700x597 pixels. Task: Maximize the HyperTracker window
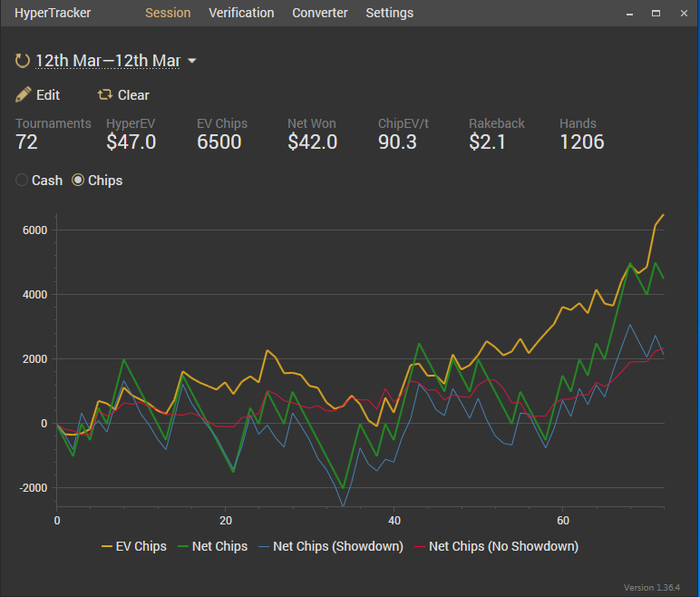(x=656, y=13)
